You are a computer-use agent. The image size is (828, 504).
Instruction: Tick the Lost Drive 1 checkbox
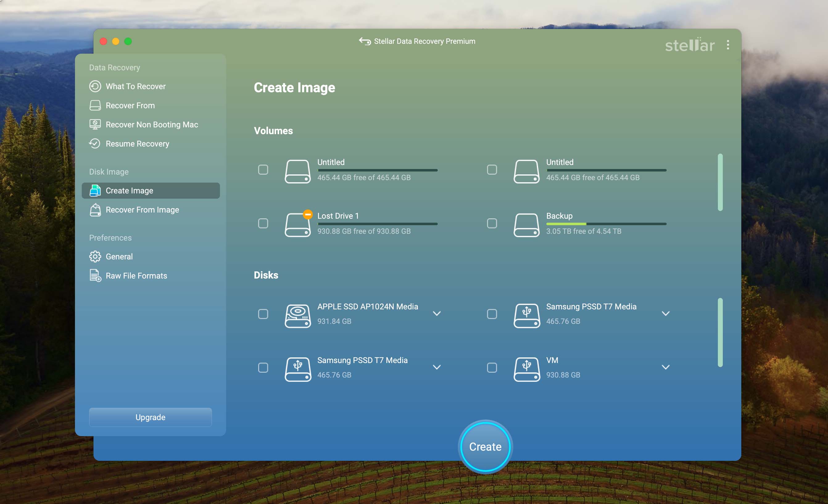(x=263, y=223)
